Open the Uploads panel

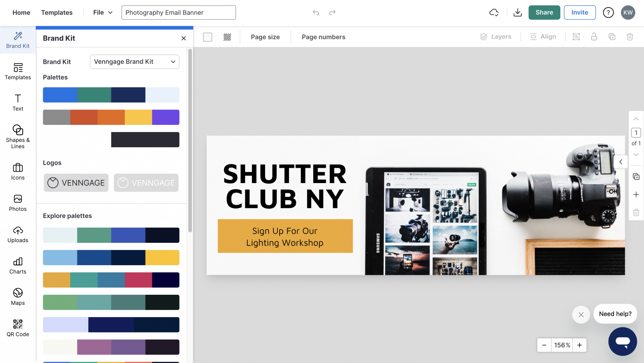click(18, 234)
